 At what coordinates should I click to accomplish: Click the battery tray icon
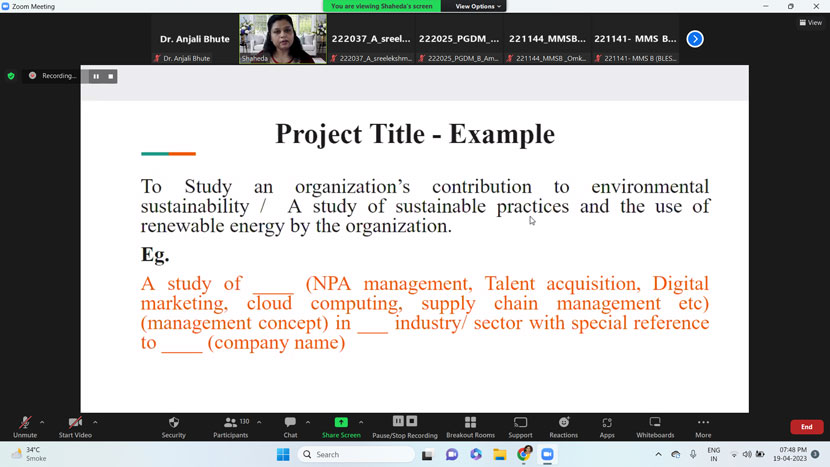point(760,454)
